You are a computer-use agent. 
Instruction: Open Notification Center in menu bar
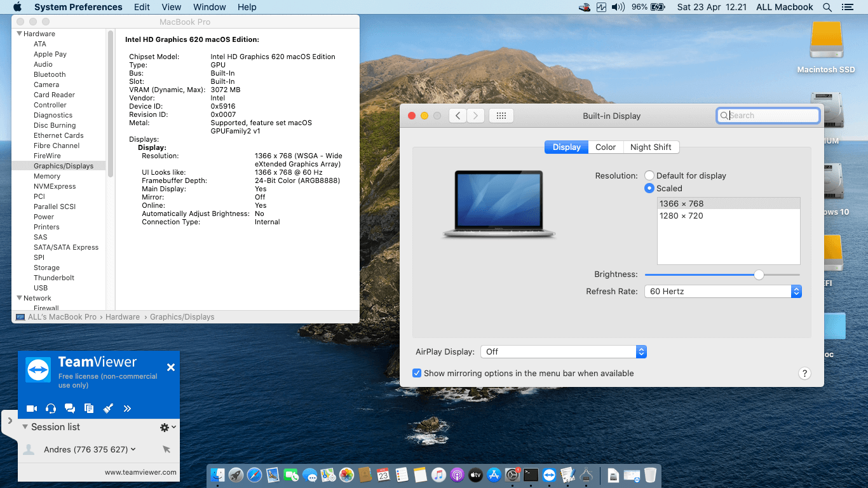(x=846, y=7)
